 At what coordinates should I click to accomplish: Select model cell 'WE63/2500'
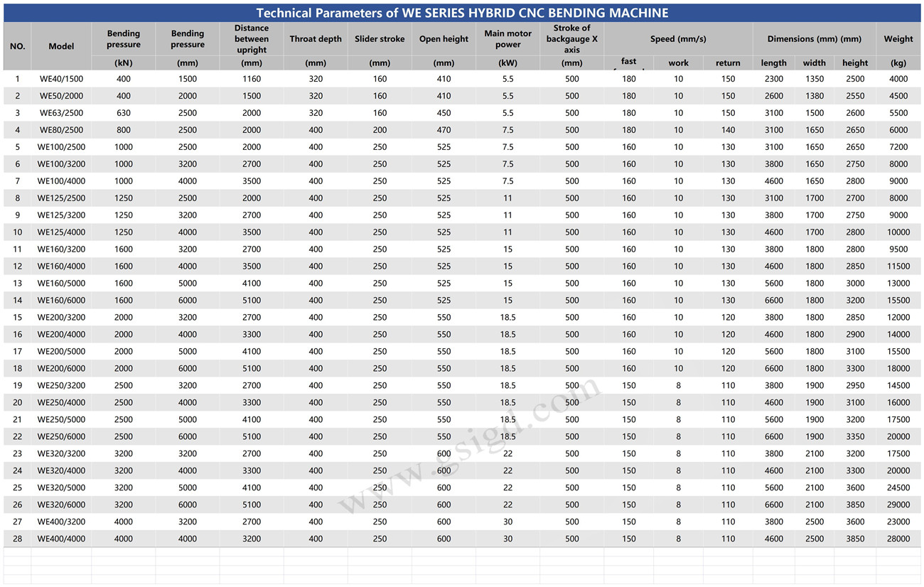click(61, 113)
